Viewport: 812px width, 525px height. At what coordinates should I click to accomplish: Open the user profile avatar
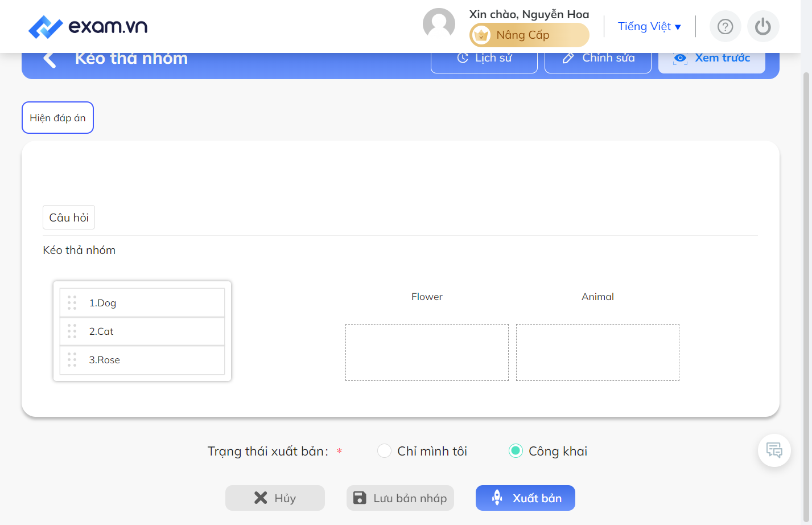[x=439, y=24]
